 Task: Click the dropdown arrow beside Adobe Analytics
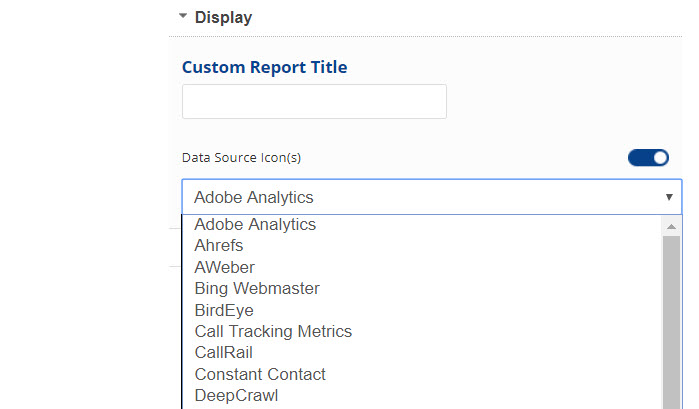point(669,197)
